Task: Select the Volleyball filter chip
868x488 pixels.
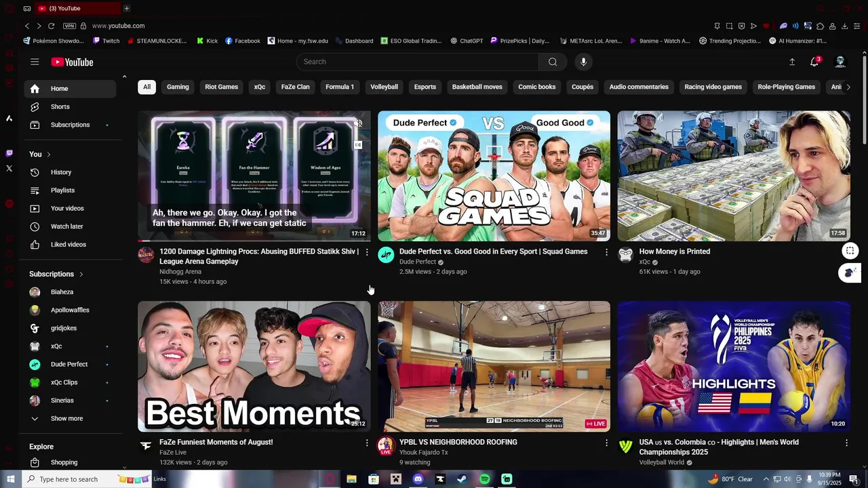Action: point(384,87)
